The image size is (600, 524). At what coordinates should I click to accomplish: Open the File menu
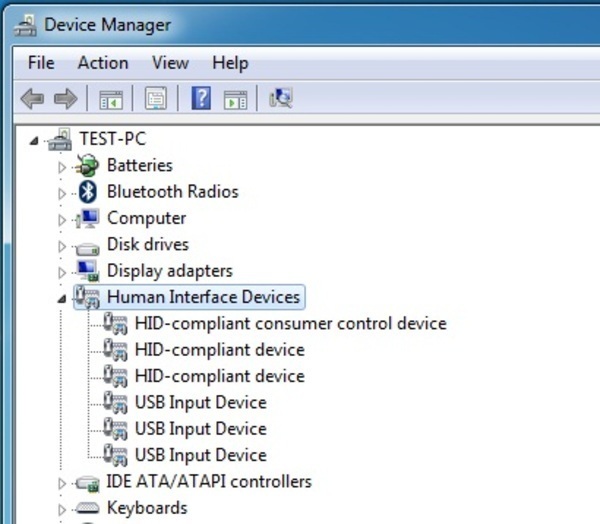tap(41, 63)
